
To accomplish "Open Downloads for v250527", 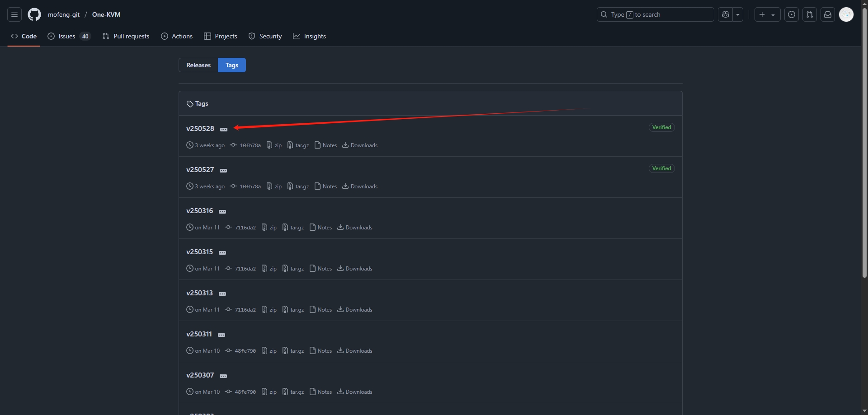I will [360, 187].
